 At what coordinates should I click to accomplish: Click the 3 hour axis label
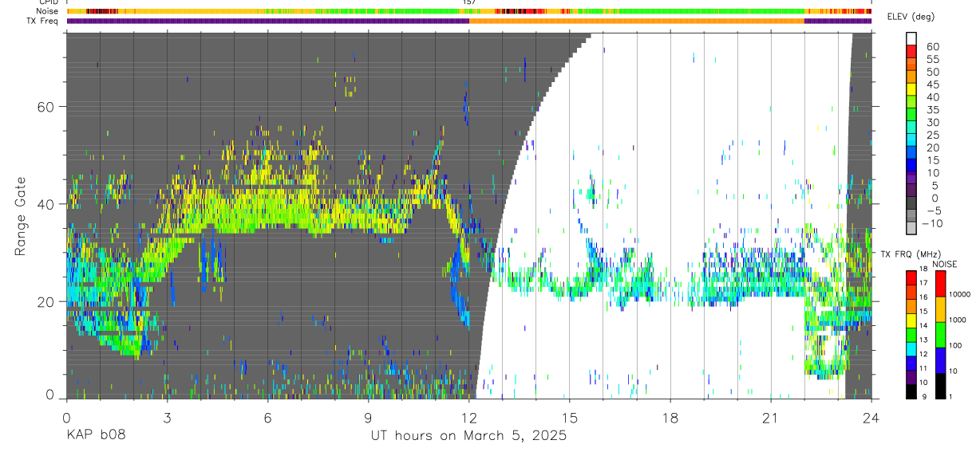pos(167,419)
